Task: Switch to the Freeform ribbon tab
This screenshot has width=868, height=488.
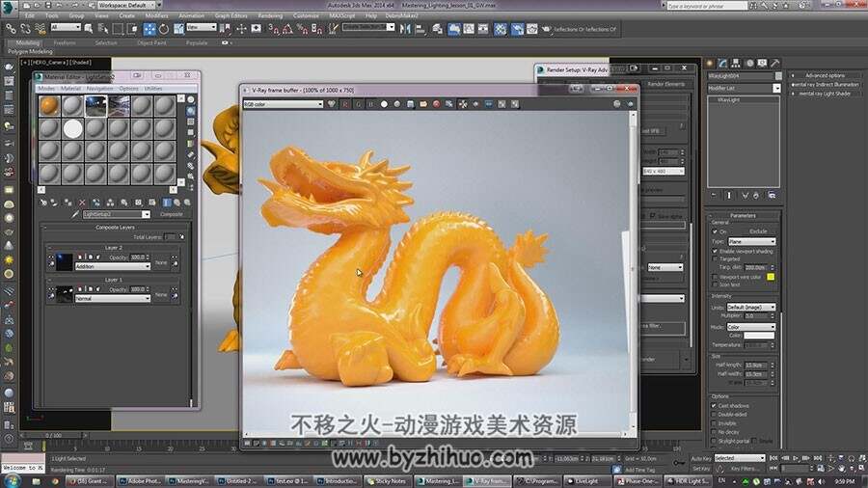Action: click(x=65, y=42)
